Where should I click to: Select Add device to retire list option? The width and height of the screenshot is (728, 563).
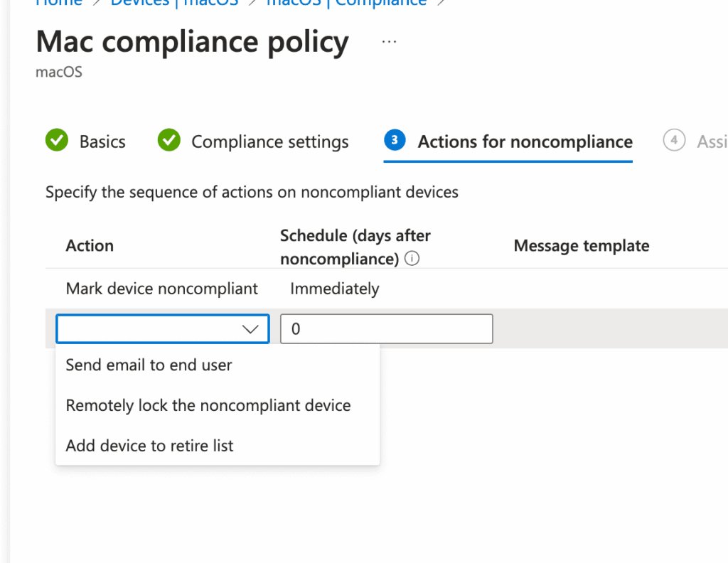coord(149,446)
